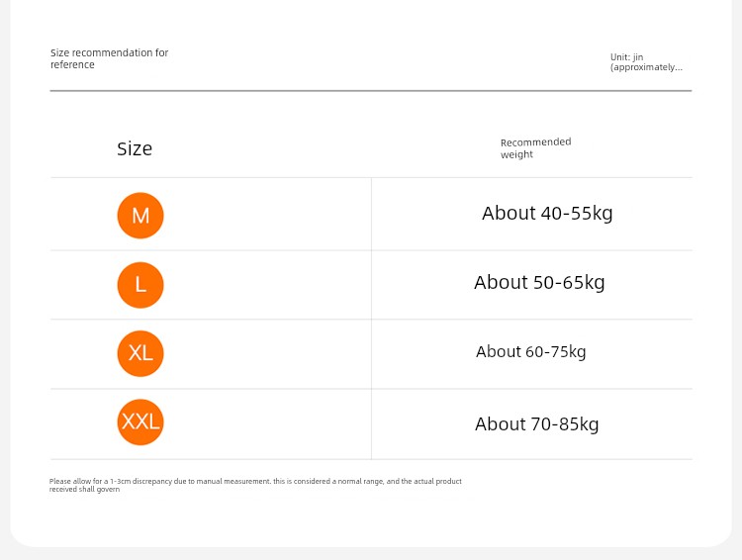Image resolution: width=742 pixels, height=560 pixels.
Task: Click the truncated '(approximately...' text
Action: [646, 67]
